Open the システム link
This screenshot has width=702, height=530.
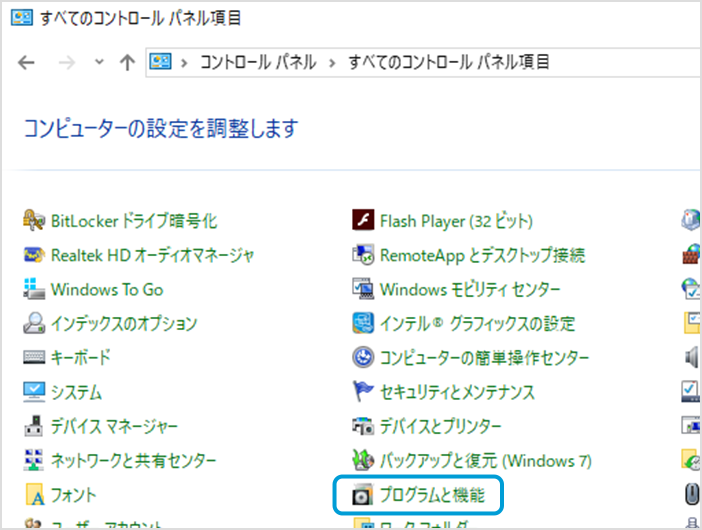tap(76, 392)
